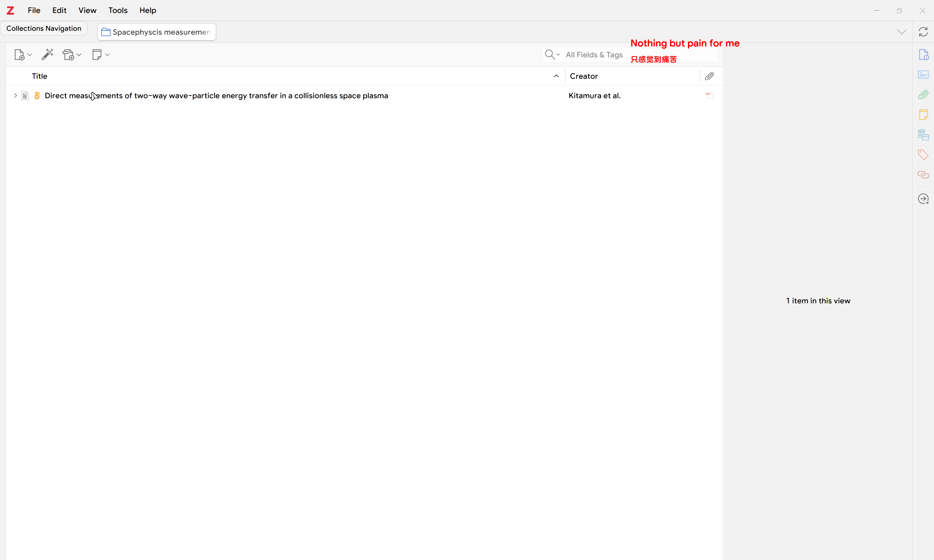The image size is (934, 560).
Task: Click the Sync with zotero.org icon
Action: 923,32
